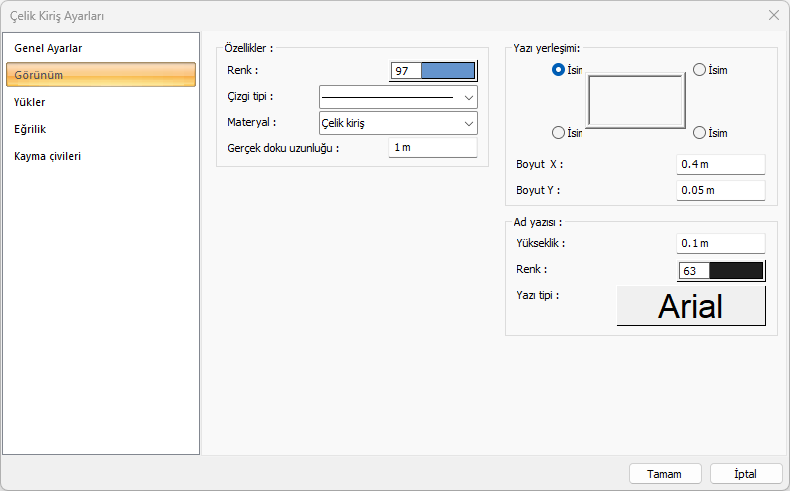Viewport: 790px width, 491px height.
Task: Click the Arial font type button
Action: (691, 306)
